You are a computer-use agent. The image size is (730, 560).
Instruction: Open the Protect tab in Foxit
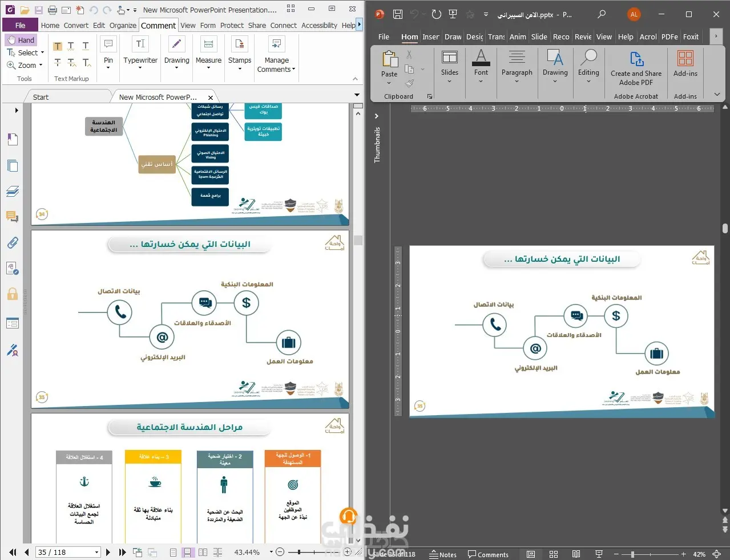(232, 25)
